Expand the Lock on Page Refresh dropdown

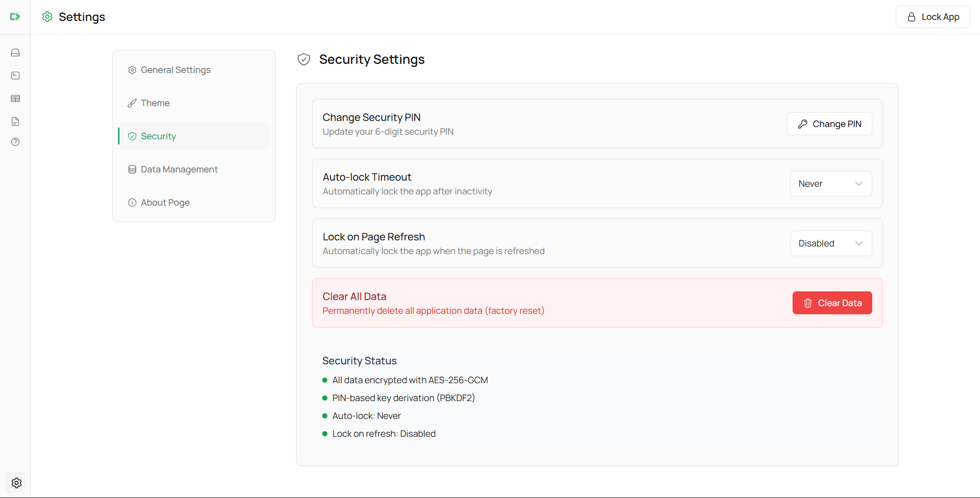pos(831,243)
